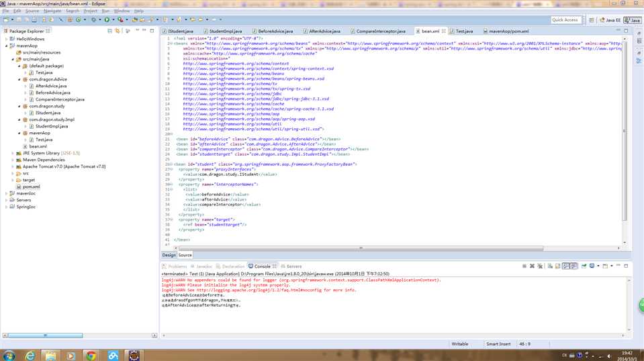
Task: Switch to the AfterAdvice.java editor tab
Action: [x=322, y=31]
